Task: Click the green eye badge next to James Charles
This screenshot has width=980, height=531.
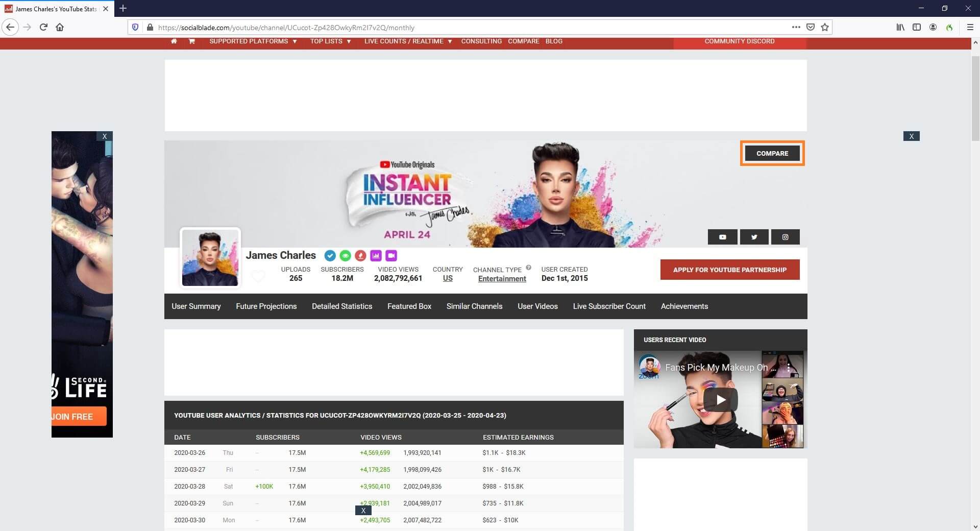Action: [x=345, y=256]
